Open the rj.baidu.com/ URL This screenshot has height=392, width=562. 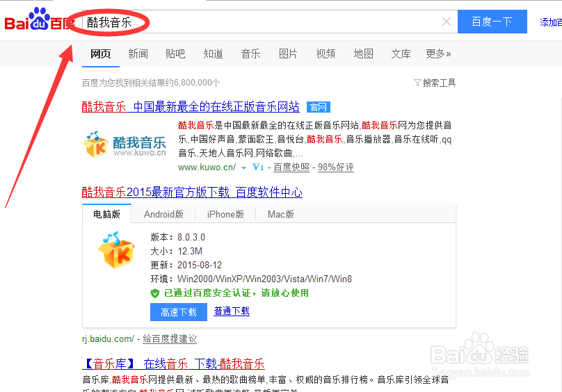108,338
